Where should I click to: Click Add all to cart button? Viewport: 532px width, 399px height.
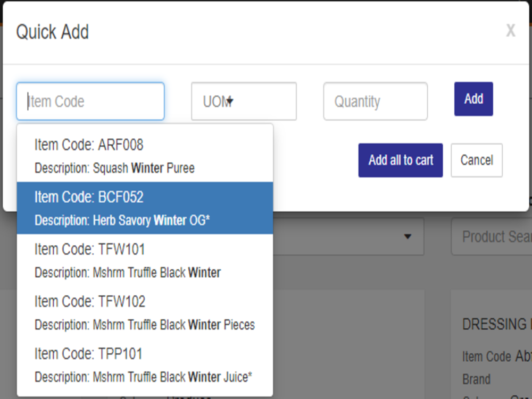tap(401, 160)
